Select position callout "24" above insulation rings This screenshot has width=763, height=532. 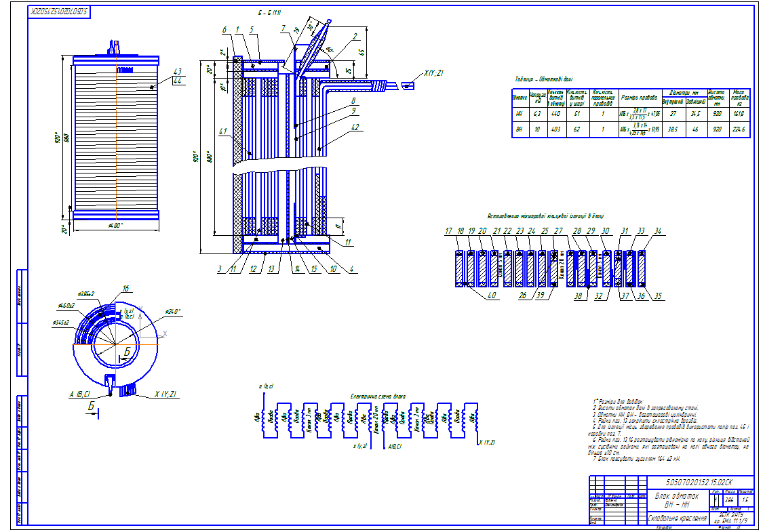531,231
